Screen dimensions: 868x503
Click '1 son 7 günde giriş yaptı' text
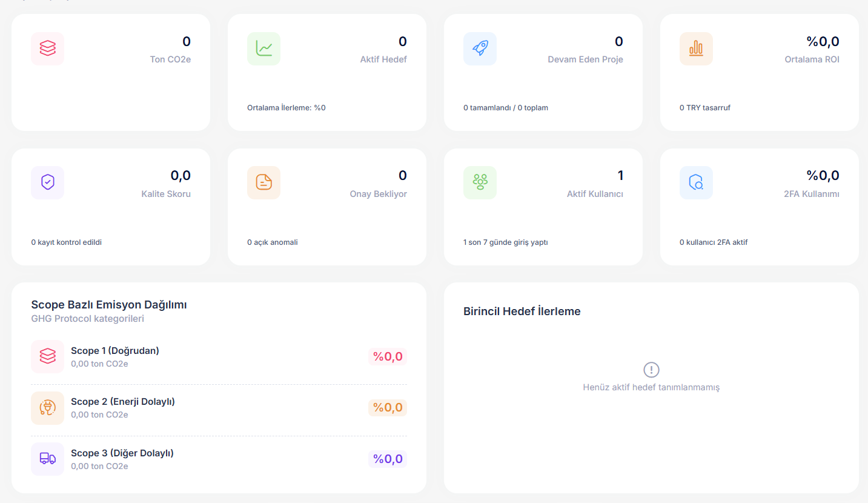(506, 242)
